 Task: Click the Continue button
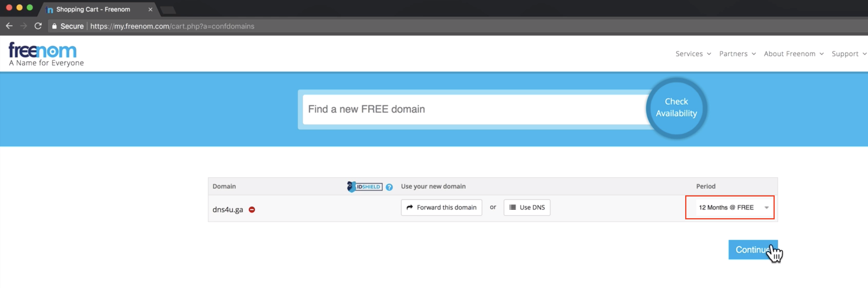[753, 250]
